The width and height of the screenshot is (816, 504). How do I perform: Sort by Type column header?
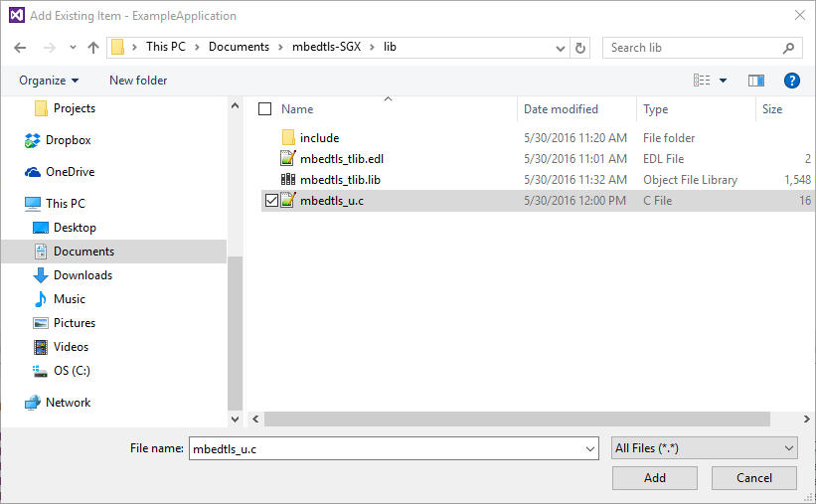(656, 109)
